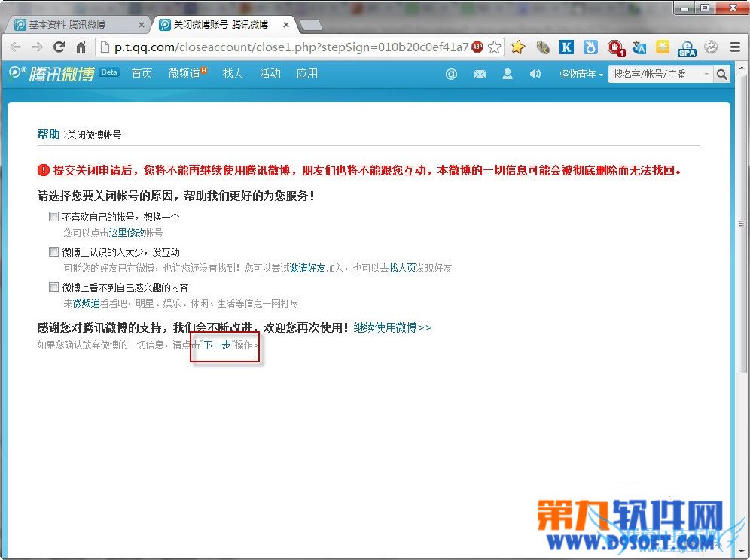This screenshot has width=750, height=560.
Task: Expand the 怪物青年 account dropdown
Action: tap(581, 74)
